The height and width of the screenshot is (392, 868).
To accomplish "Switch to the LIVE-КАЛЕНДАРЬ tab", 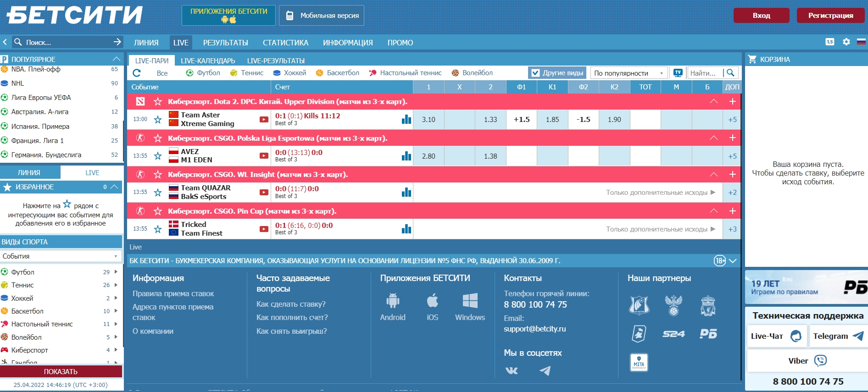I will (207, 61).
